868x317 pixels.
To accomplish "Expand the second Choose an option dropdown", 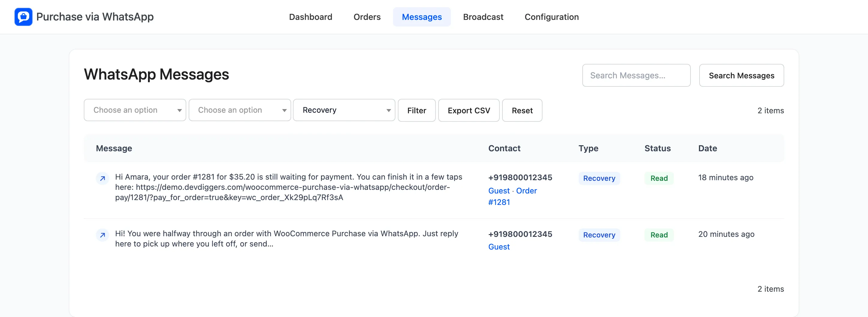I will click(240, 110).
